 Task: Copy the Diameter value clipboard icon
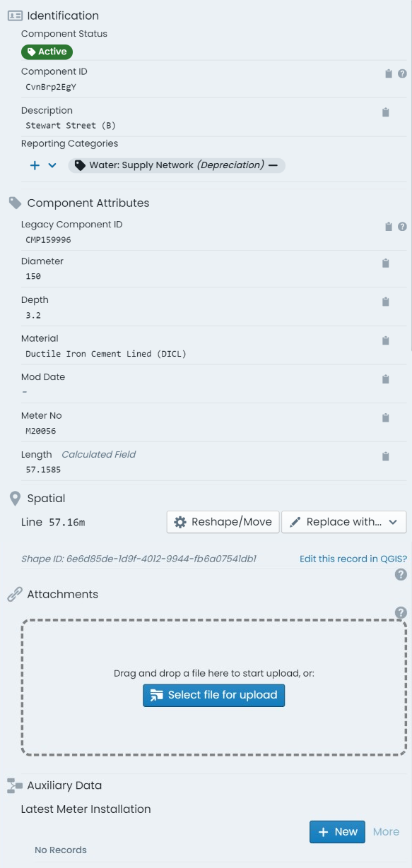point(385,263)
